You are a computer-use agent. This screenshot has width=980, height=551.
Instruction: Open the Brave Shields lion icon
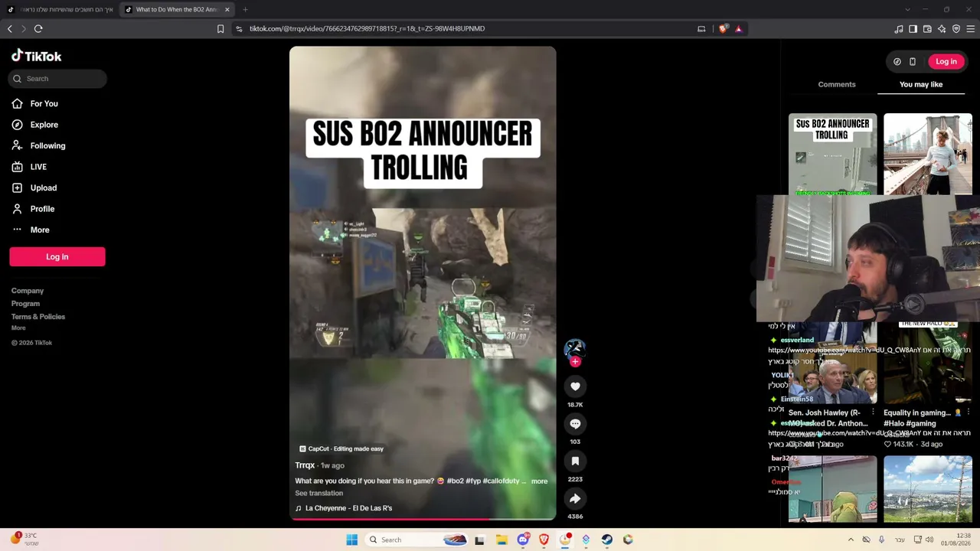(723, 29)
